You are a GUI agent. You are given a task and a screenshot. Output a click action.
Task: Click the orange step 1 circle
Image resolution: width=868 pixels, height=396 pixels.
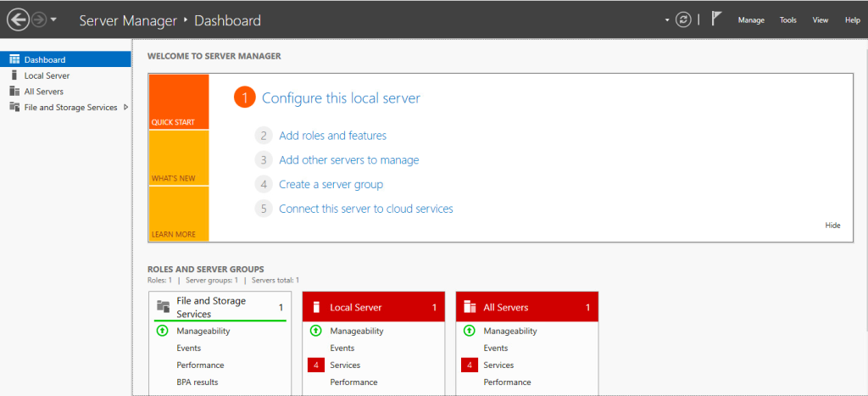point(245,98)
